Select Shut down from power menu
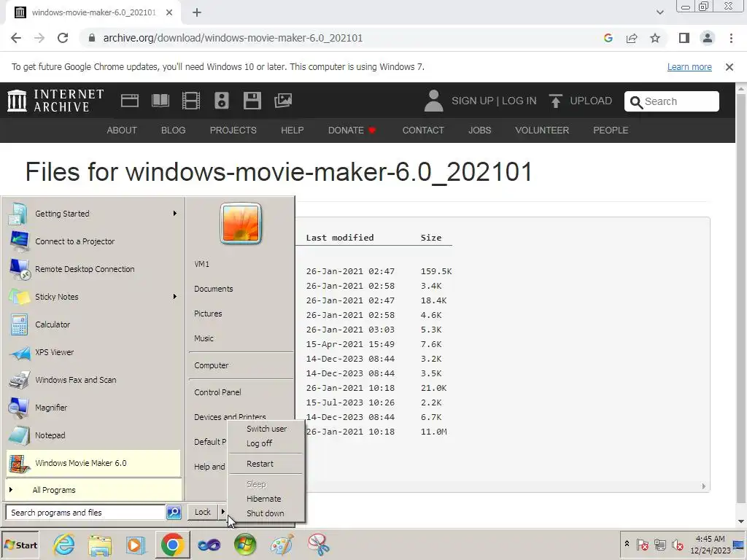This screenshot has width=747, height=560. [266, 513]
